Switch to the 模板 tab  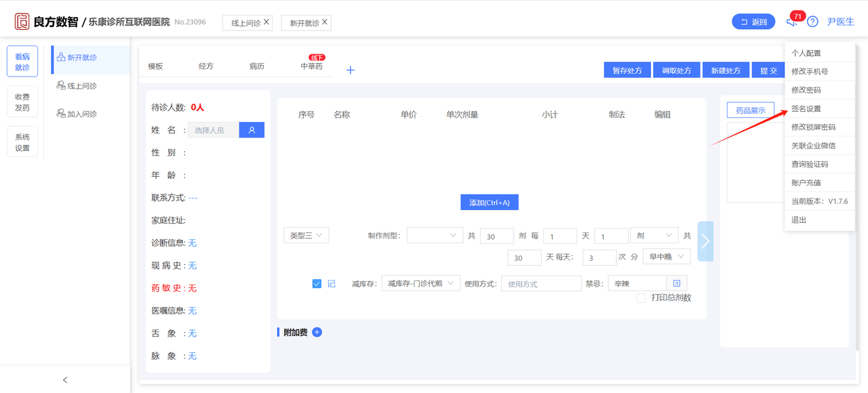(x=156, y=66)
